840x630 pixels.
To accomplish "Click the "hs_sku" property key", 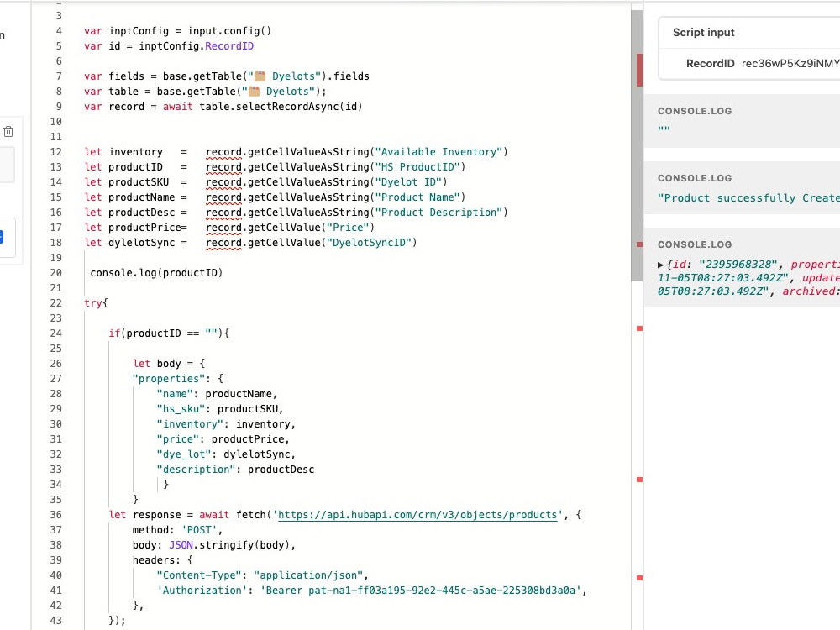I will click(x=181, y=409).
